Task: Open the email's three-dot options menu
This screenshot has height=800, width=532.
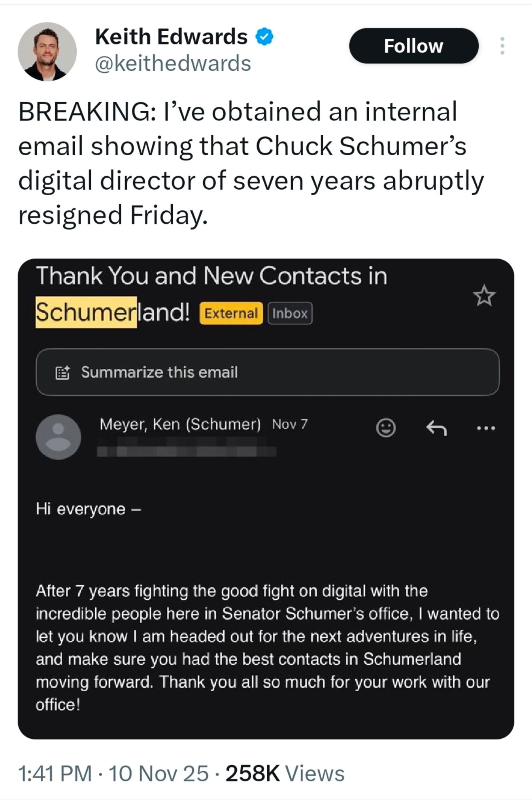Action: (486, 428)
